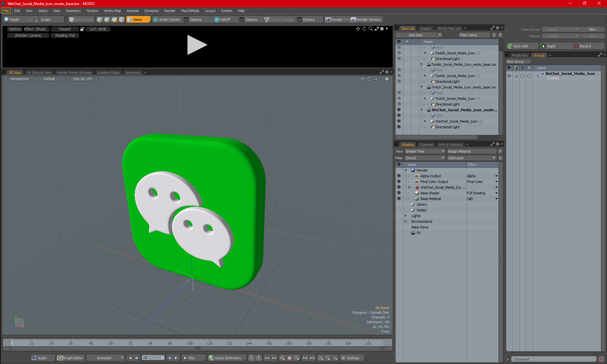Viewport: 607px width, 364px height.
Task: Click rotate view icon in 3D viewport
Action: pos(369,79)
